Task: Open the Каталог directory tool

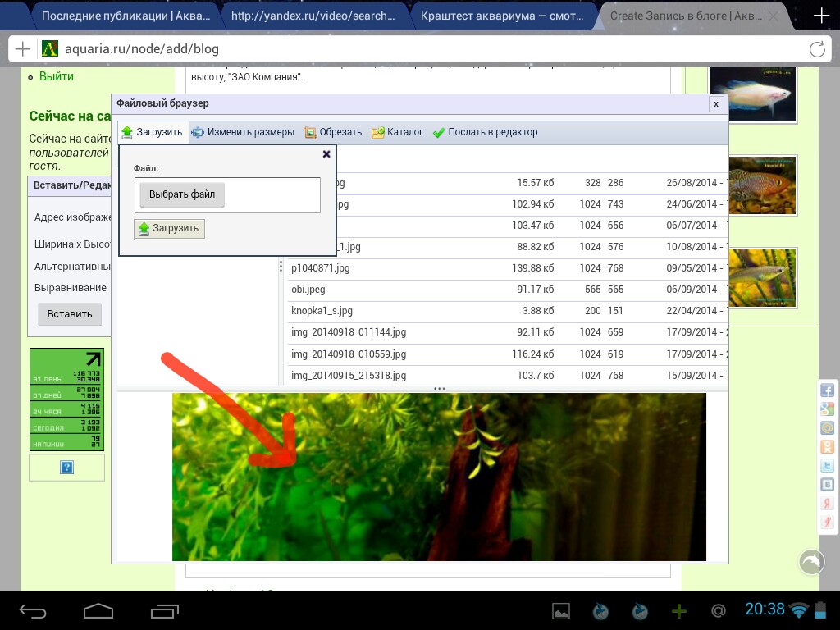Action: (398, 132)
